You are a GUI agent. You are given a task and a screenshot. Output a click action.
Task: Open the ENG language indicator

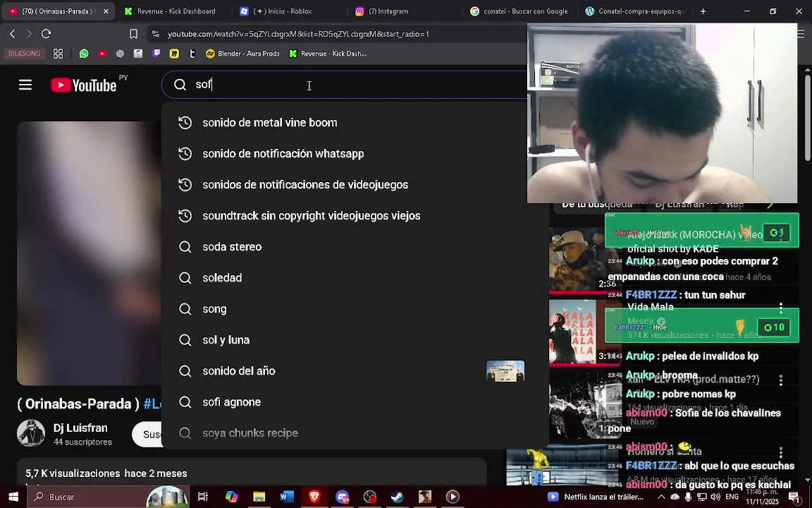(x=732, y=497)
